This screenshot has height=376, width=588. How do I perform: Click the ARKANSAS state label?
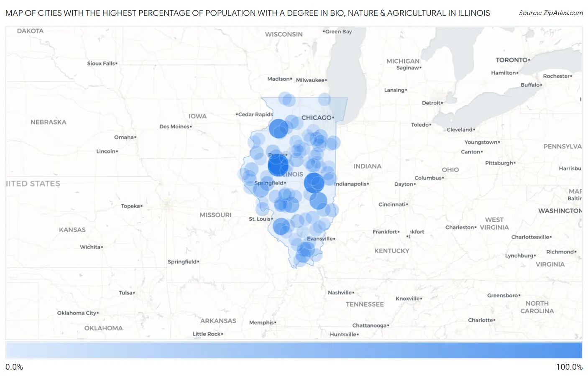pyautogui.click(x=218, y=321)
